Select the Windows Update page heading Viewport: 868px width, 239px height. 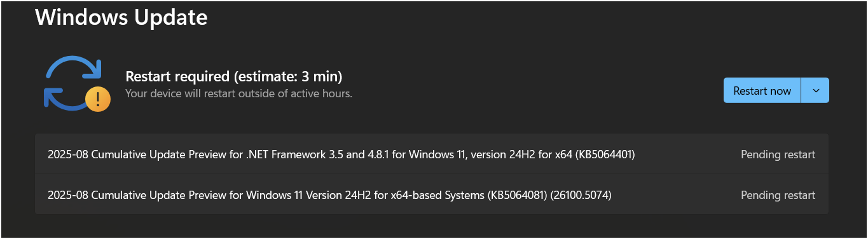click(x=121, y=17)
